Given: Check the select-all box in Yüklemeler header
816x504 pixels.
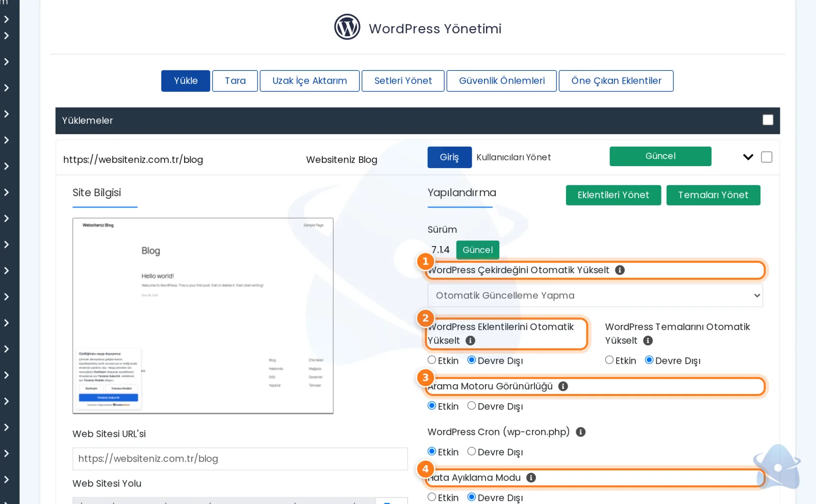Looking at the screenshot, I should pos(768,120).
